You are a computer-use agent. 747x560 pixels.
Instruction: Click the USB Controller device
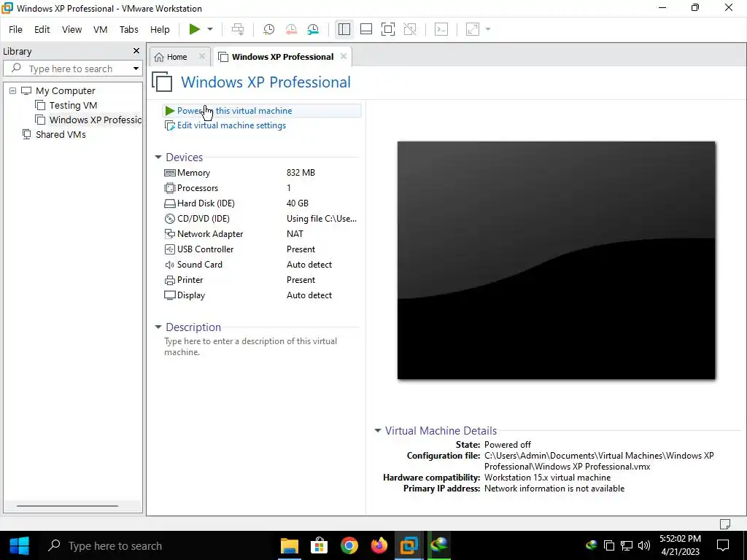260,249
